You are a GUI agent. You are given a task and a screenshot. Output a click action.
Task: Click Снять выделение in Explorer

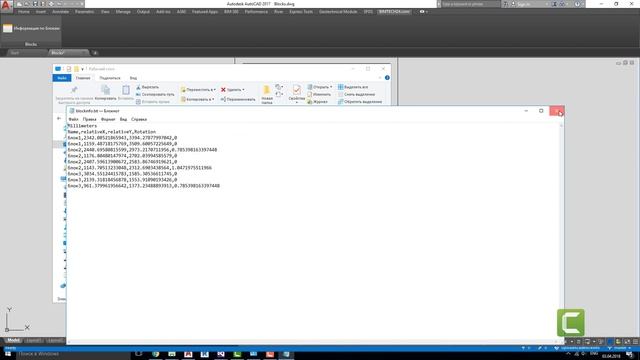pyautogui.click(x=356, y=94)
